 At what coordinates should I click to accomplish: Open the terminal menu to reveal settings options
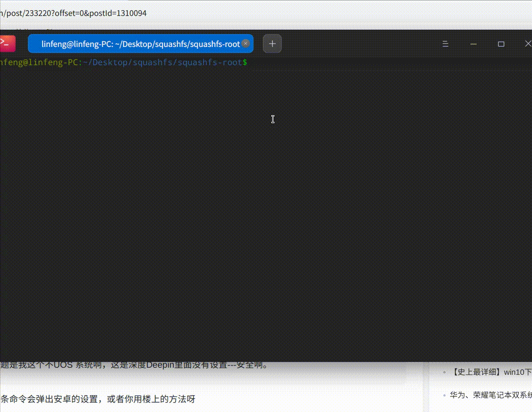point(445,43)
